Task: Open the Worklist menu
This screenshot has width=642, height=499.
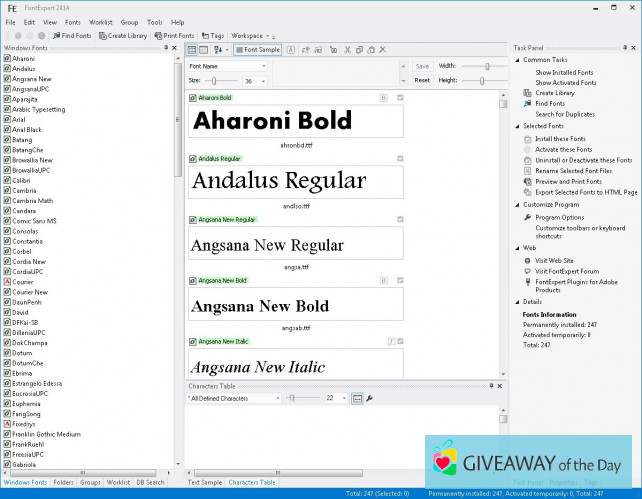Action: [x=101, y=21]
